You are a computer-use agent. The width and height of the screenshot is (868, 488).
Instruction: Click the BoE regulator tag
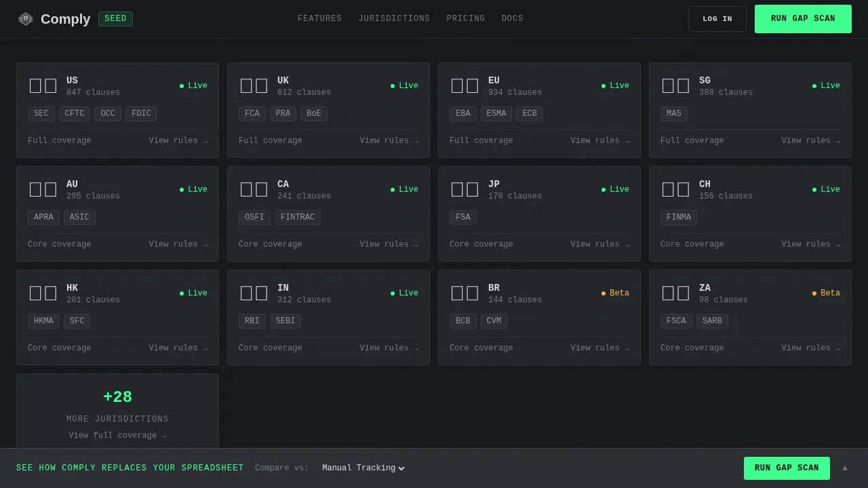(x=314, y=114)
